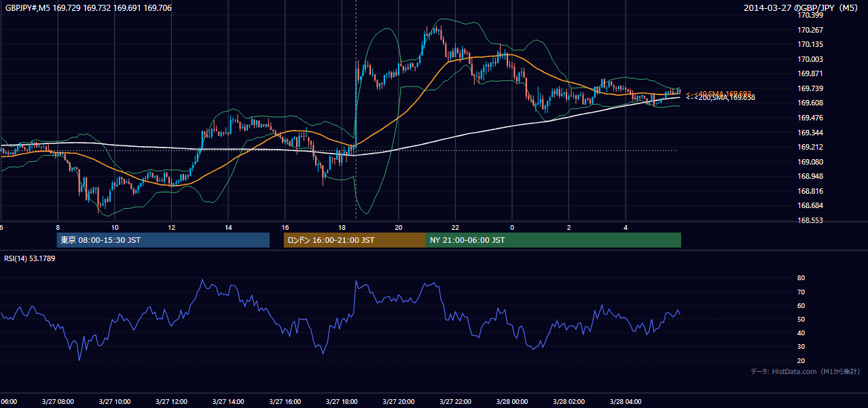
Task: Click RSI scale value 80
Action: click(x=801, y=278)
